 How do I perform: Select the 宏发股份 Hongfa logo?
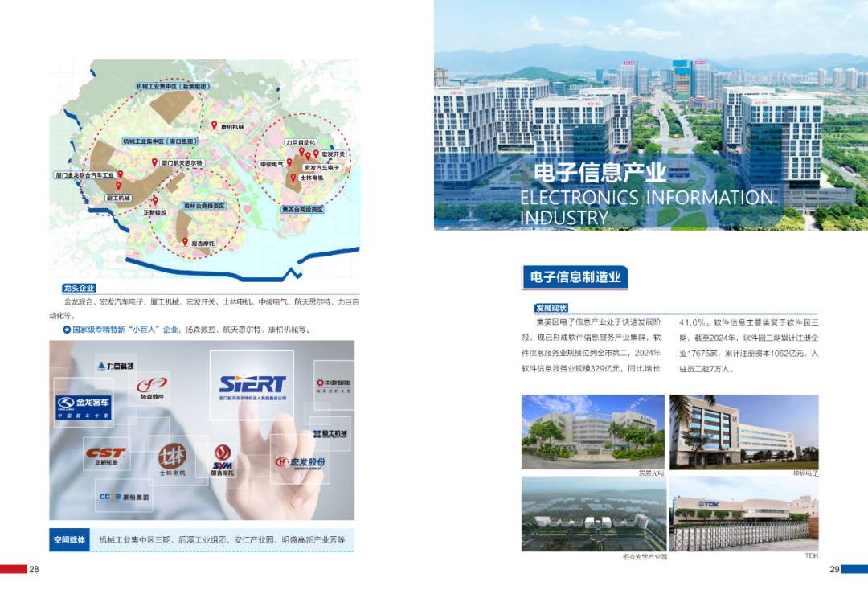[301, 462]
